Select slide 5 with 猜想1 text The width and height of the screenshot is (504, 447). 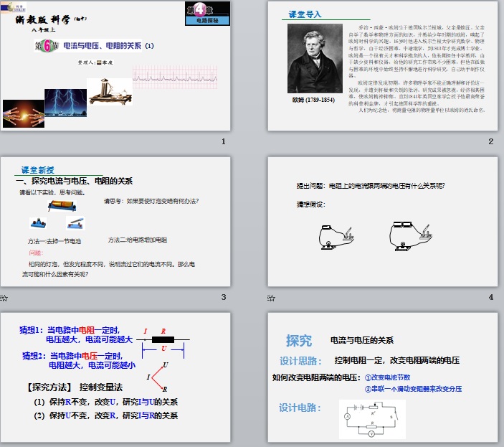[118, 377]
